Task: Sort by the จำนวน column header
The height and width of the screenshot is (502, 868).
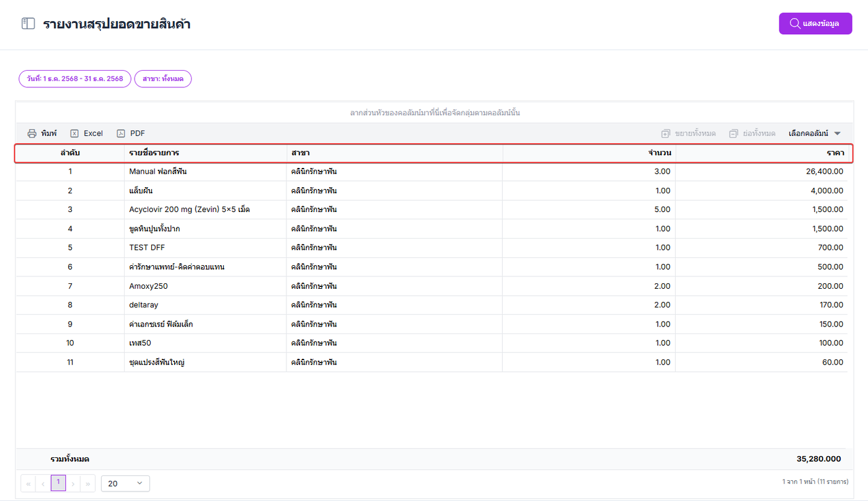Action: 589,152
